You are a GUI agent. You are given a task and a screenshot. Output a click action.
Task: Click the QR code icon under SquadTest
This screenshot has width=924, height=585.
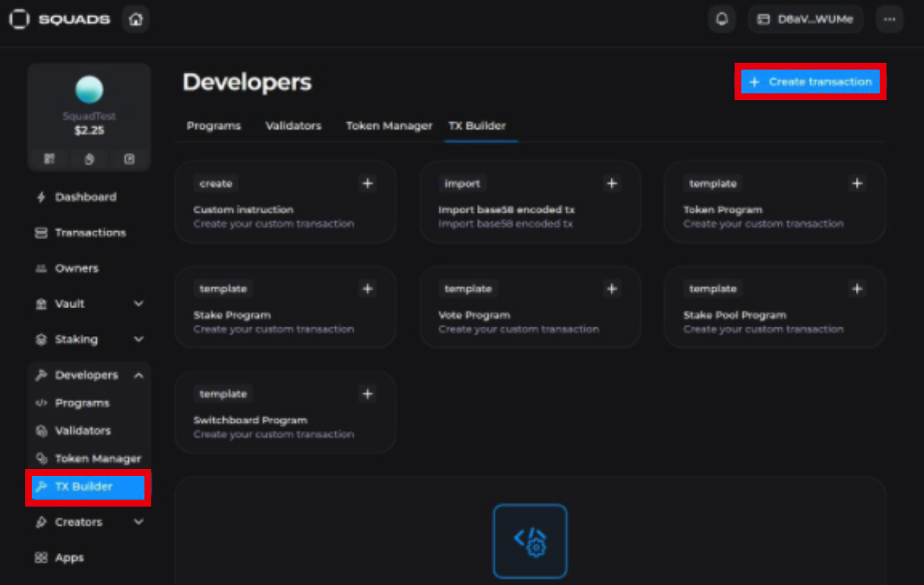pyautogui.click(x=49, y=159)
